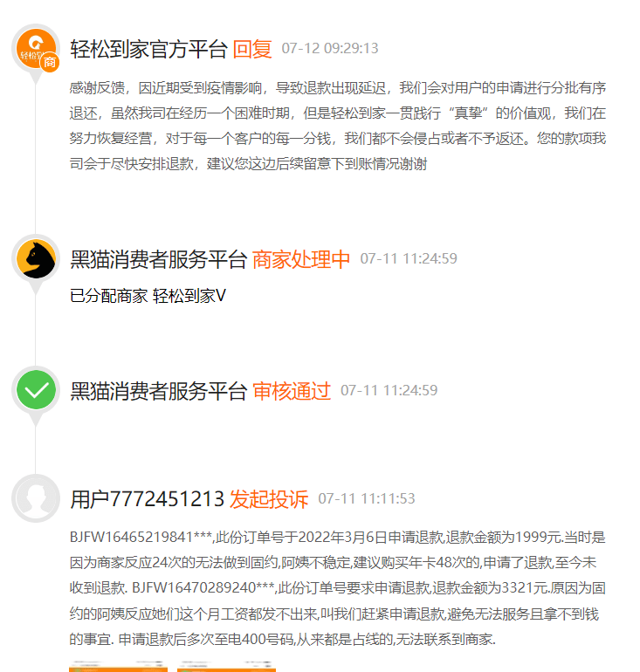Click the 轻松到家 orange merchant avatar

point(36,48)
